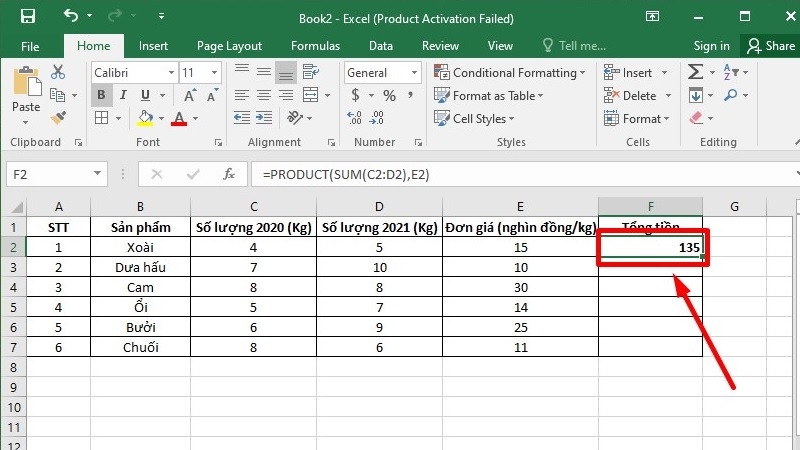Decrease indent in Alignment group
Screen dimensions: 800x450
tap(241, 118)
